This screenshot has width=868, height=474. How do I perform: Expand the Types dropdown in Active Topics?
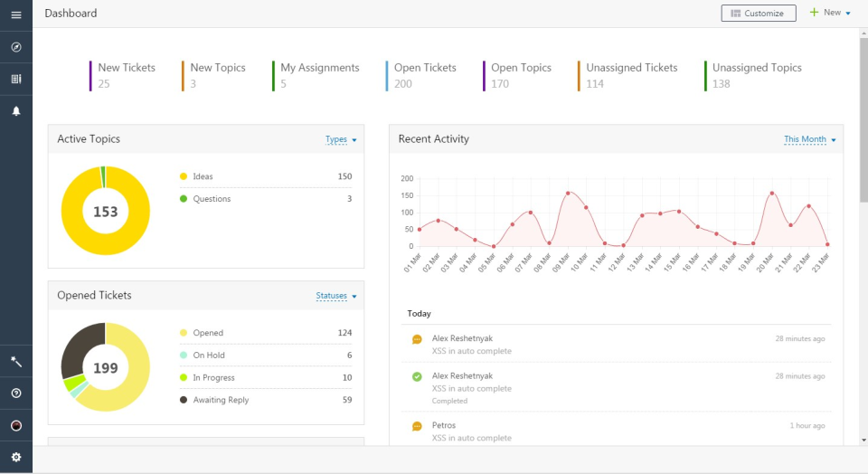pyautogui.click(x=341, y=140)
